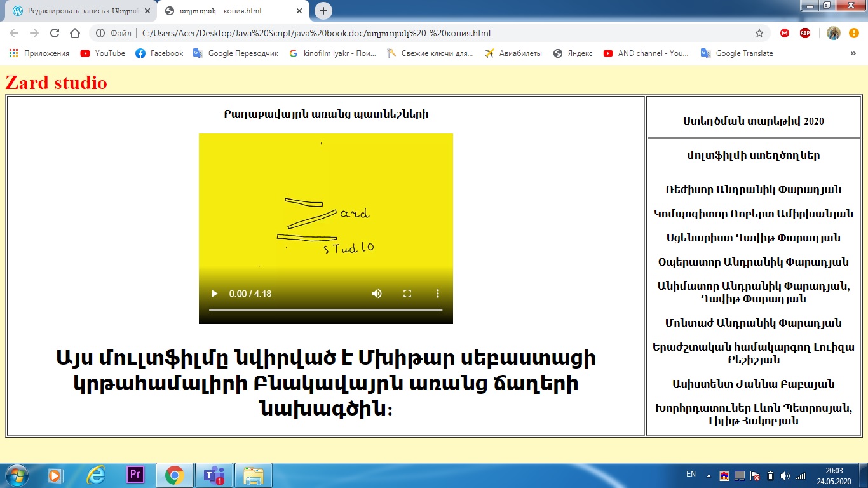Screen dimensions: 868x488
Task: Reload the current page
Action: (55, 33)
